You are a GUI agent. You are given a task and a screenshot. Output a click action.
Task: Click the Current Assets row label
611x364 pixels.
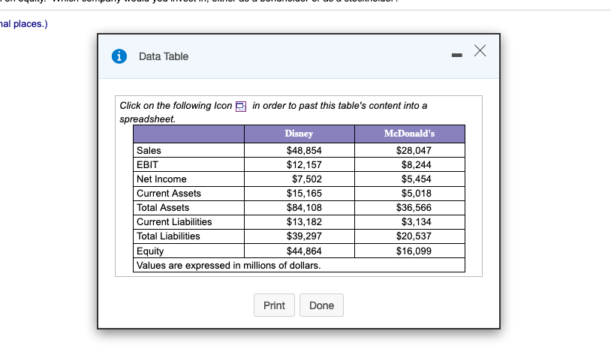coord(169,194)
